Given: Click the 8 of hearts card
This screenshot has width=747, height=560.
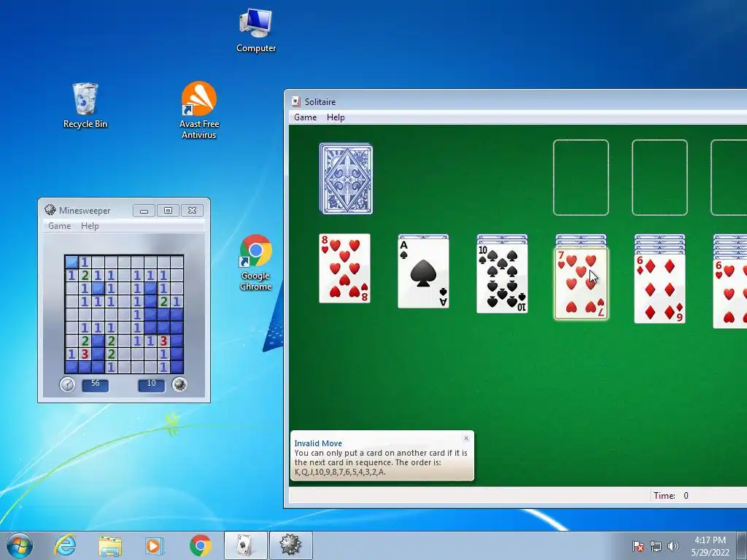Looking at the screenshot, I should [x=344, y=268].
